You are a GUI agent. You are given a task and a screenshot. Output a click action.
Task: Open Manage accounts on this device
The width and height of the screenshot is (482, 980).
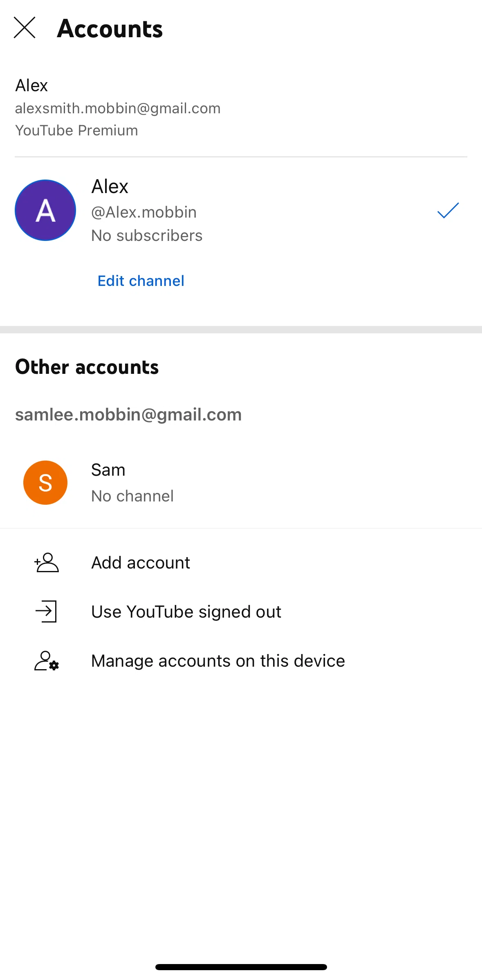[241, 661]
